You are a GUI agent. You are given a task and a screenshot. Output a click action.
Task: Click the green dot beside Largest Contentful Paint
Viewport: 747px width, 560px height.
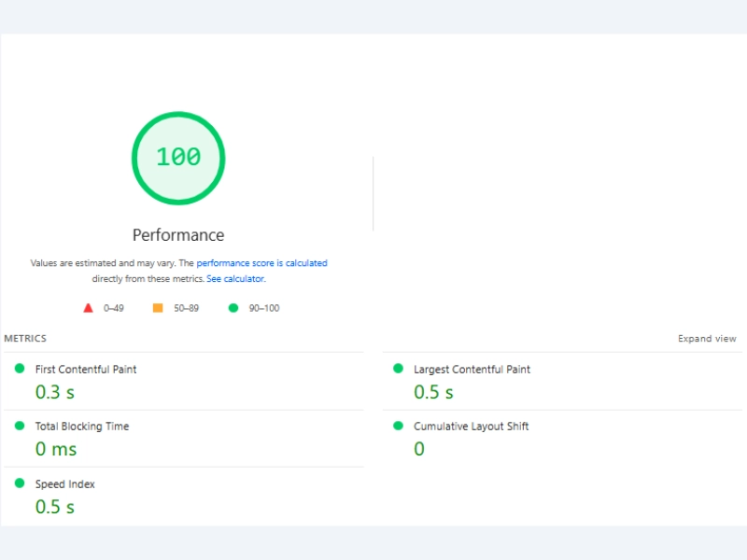pos(398,369)
